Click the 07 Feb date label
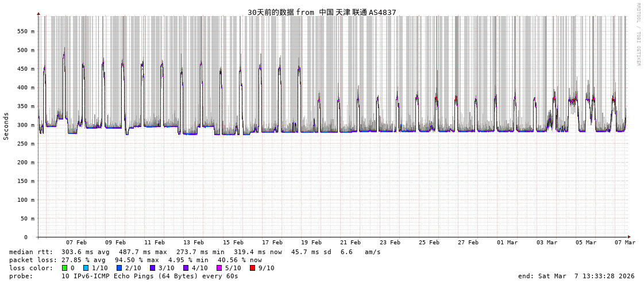The width and height of the screenshot is (644, 284). click(76, 243)
